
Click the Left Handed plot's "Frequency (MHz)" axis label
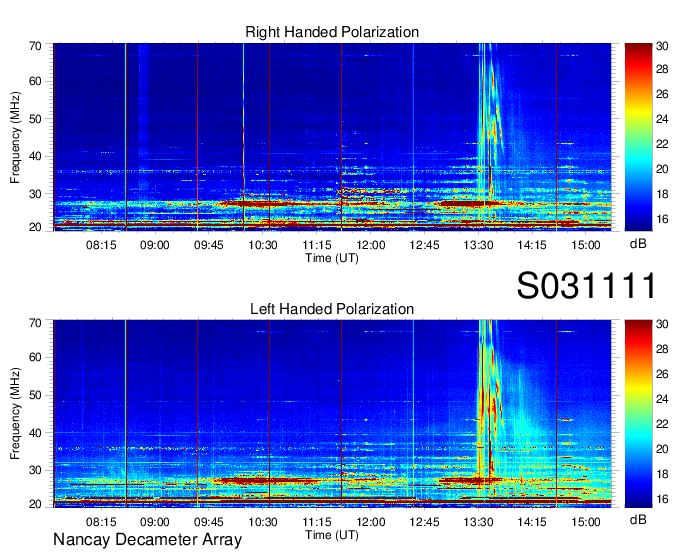(15, 414)
